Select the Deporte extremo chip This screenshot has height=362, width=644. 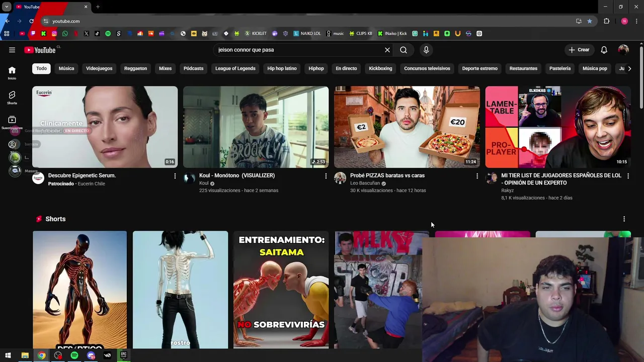(480, 68)
